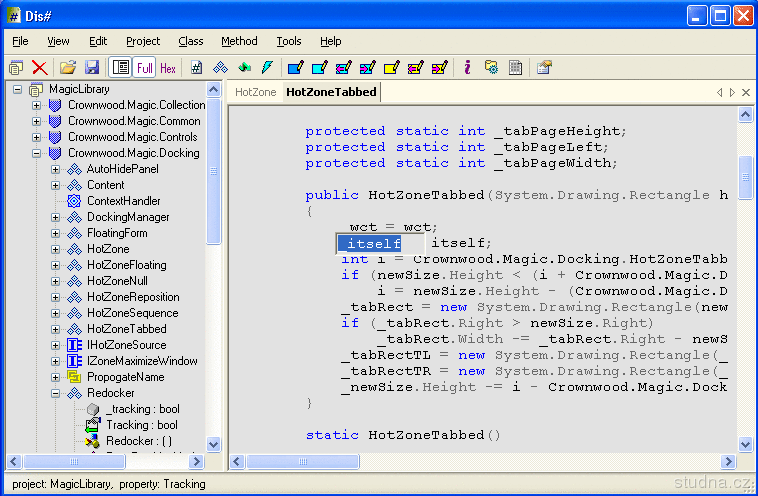Click the code editor vertical scrollbar thumb

click(x=745, y=177)
